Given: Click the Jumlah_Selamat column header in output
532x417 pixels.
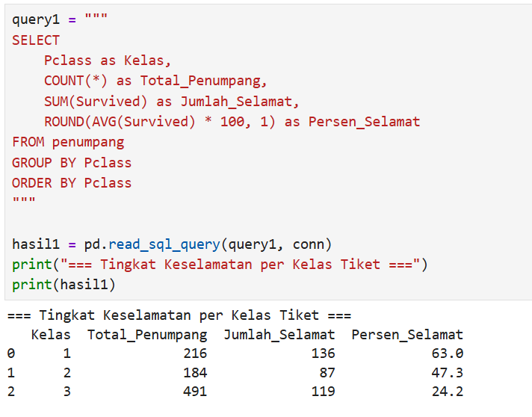Looking at the screenshot, I should [x=279, y=335].
